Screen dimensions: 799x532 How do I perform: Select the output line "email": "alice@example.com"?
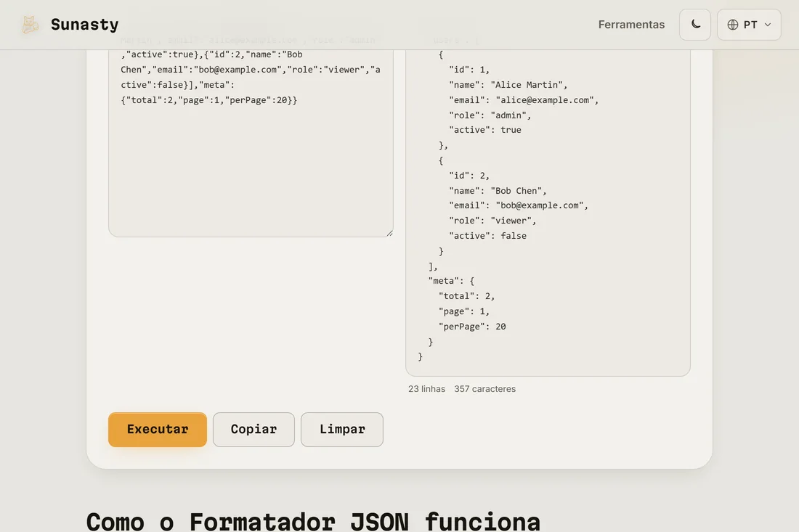pos(524,100)
